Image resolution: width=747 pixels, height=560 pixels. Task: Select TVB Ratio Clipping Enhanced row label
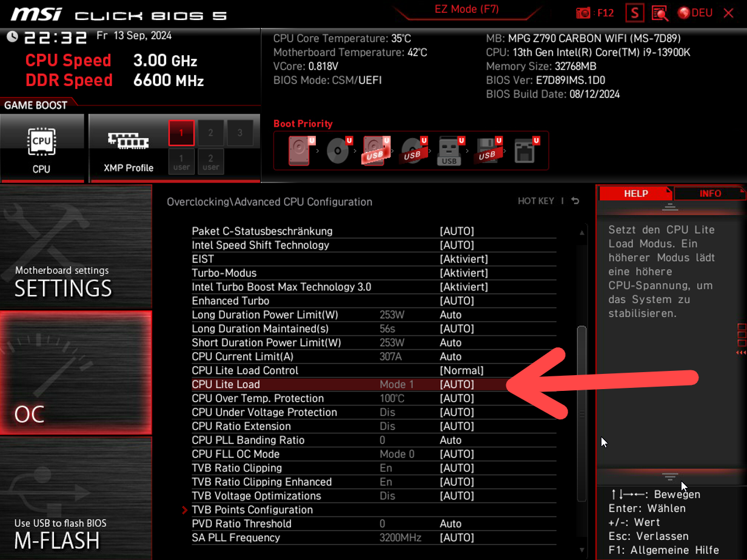click(262, 482)
